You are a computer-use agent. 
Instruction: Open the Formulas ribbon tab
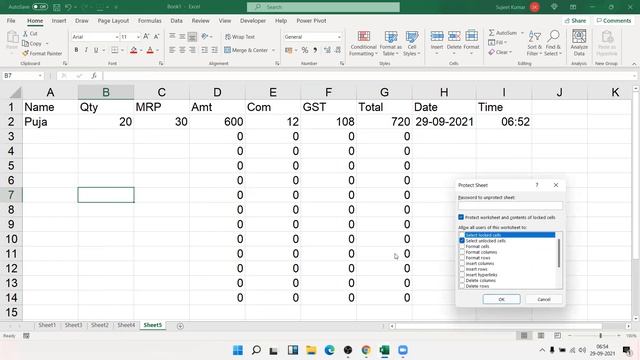[149, 20]
